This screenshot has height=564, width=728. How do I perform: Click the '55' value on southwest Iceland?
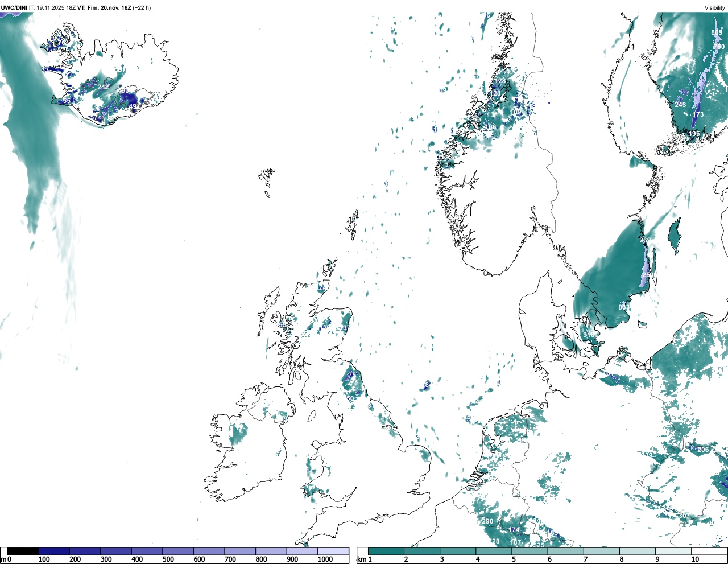point(67,101)
